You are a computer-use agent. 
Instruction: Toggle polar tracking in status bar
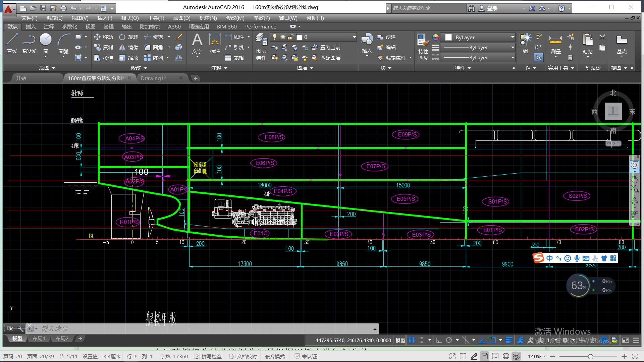pyautogui.click(x=449, y=340)
